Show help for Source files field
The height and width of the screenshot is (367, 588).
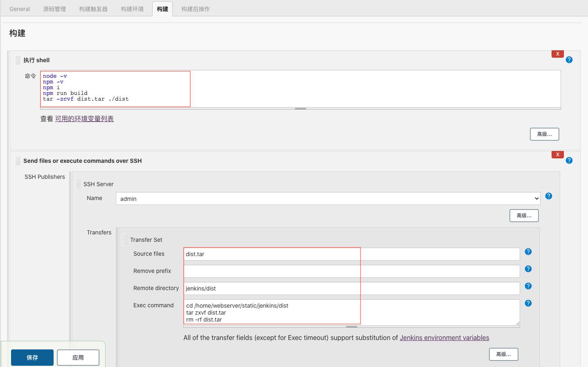(528, 252)
